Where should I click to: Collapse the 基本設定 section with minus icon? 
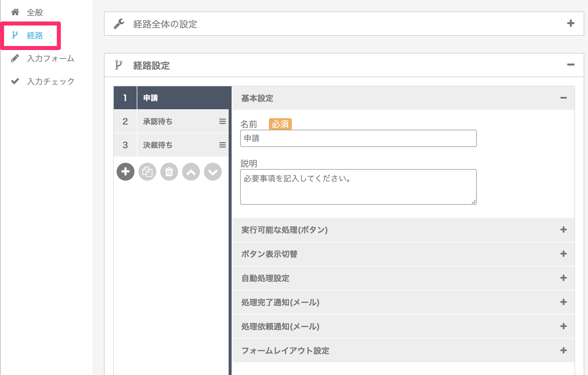tap(563, 98)
